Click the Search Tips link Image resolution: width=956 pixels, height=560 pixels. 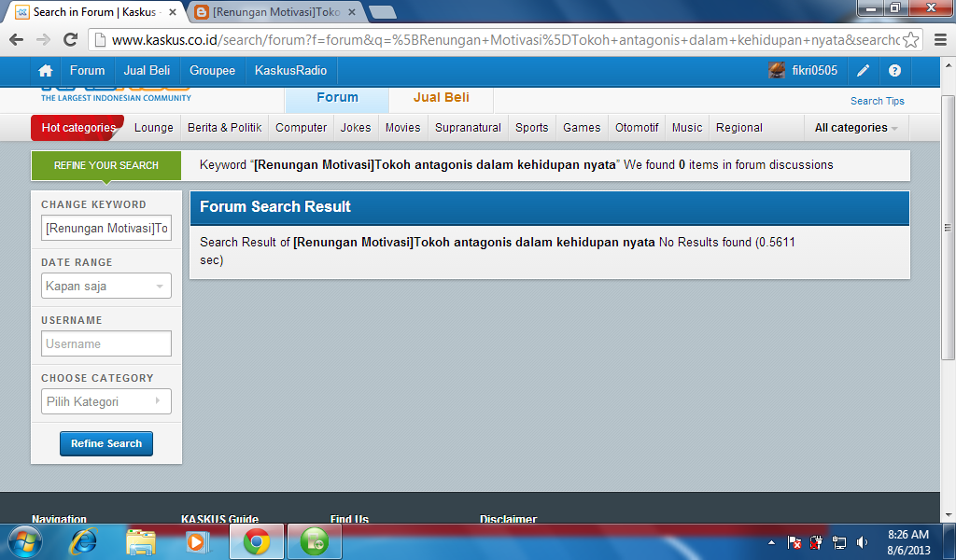(x=878, y=101)
